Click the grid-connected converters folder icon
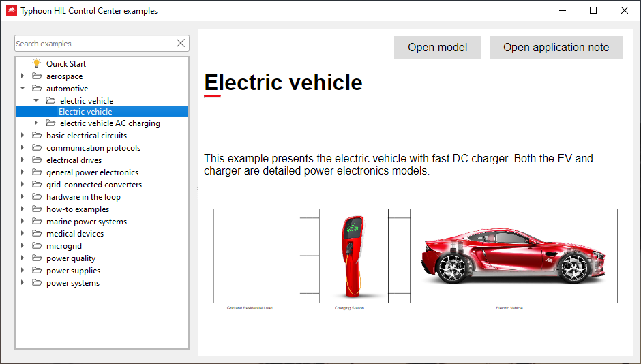 coord(37,184)
